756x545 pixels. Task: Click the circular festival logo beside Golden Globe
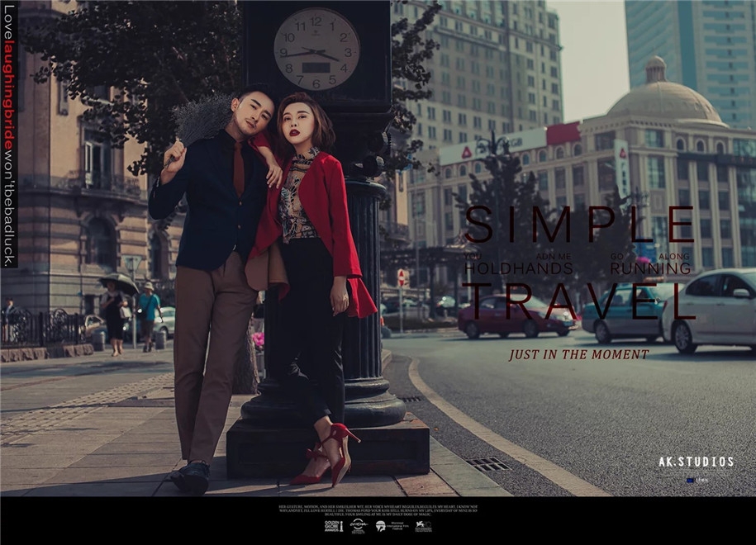[x=359, y=526]
